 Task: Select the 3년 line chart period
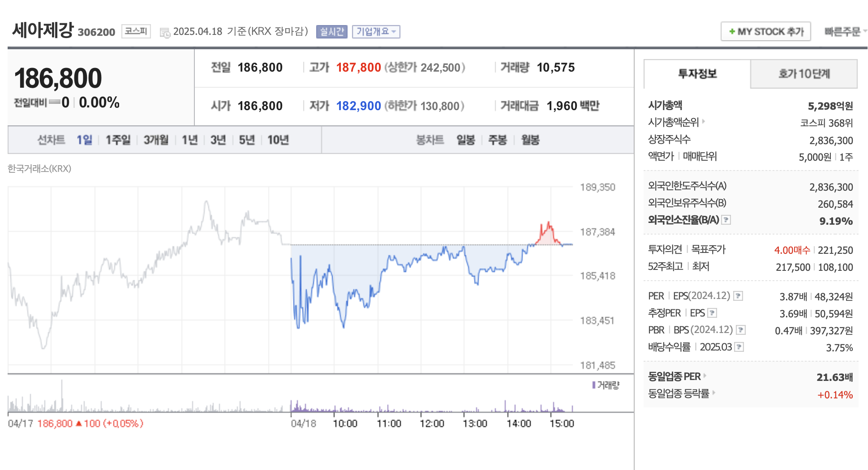[x=218, y=140]
